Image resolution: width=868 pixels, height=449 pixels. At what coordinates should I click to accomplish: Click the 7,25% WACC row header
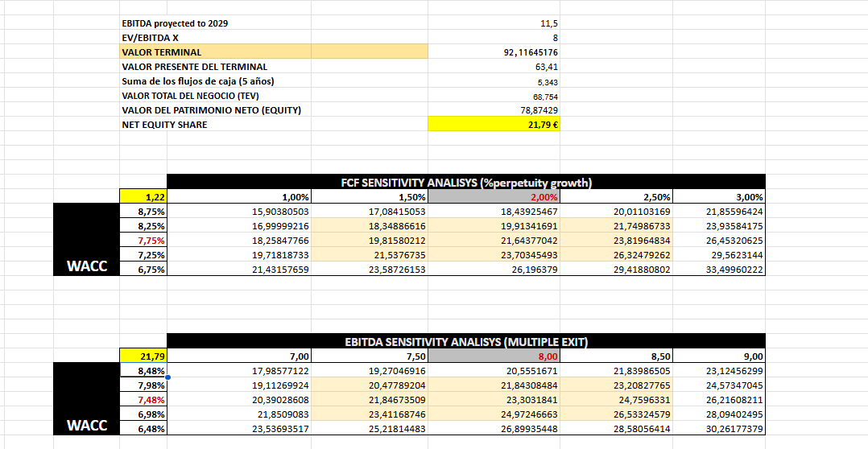pos(143,254)
